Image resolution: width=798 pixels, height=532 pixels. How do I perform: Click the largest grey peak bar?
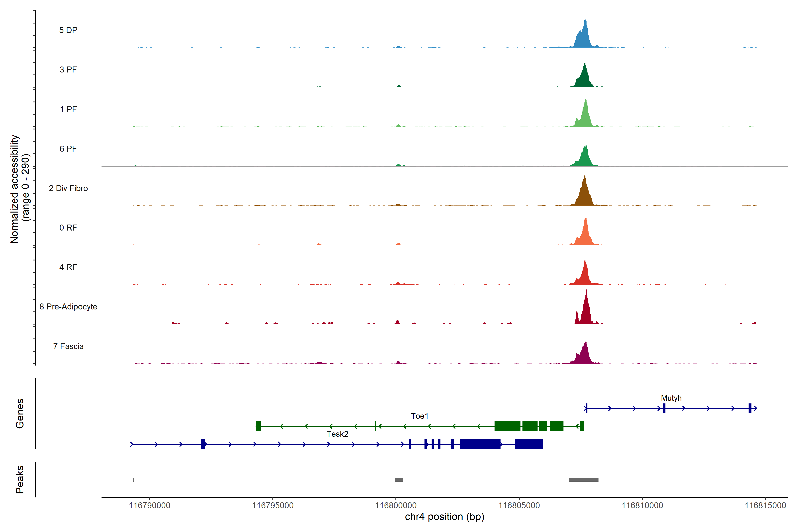[584, 480]
